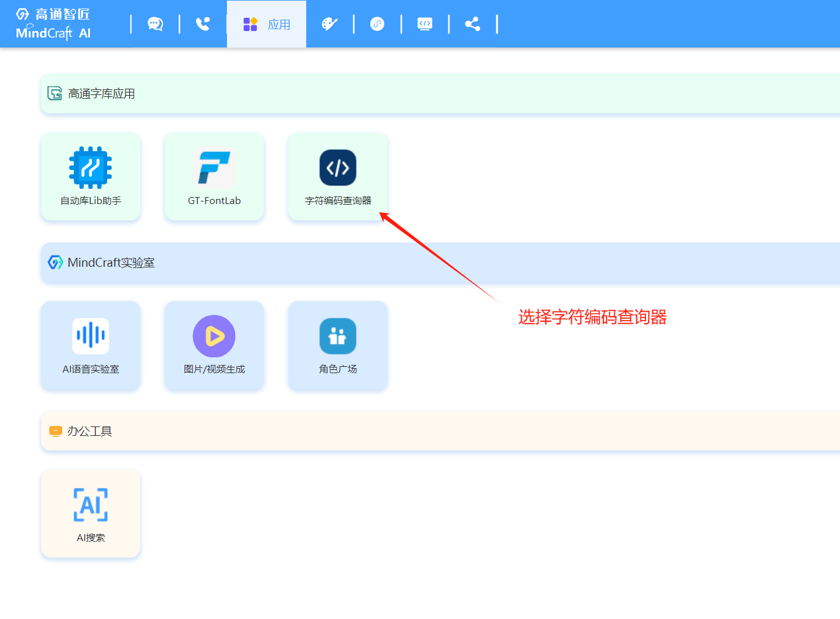Click the 办公工具 section title
The width and height of the screenshot is (840, 619).
[x=89, y=431]
